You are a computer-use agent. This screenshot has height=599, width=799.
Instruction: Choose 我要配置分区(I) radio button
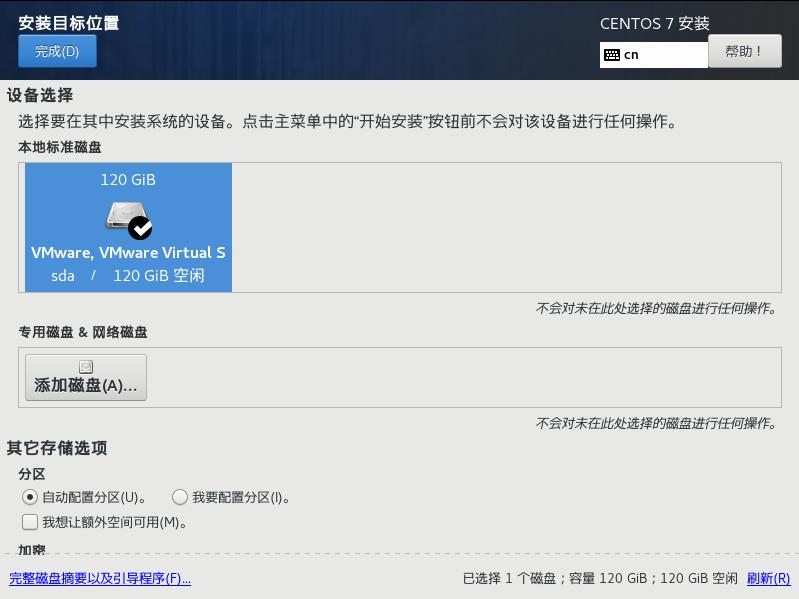pyautogui.click(x=180, y=497)
